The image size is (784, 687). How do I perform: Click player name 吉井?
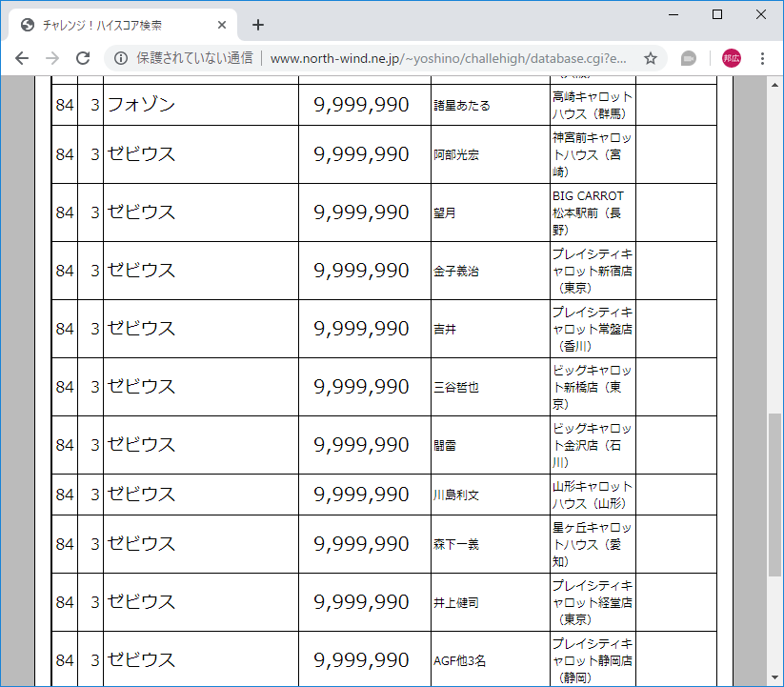(x=445, y=329)
